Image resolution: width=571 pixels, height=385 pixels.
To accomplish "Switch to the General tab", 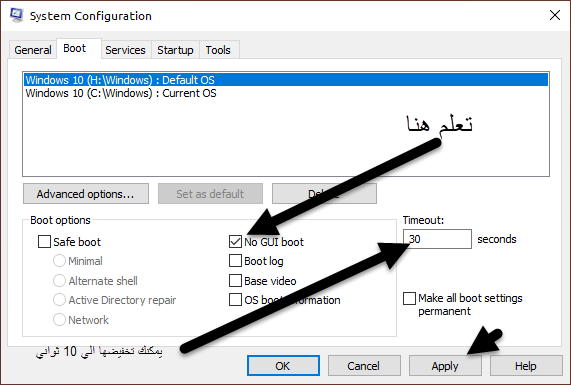I will pyautogui.click(x=33, y=50).
